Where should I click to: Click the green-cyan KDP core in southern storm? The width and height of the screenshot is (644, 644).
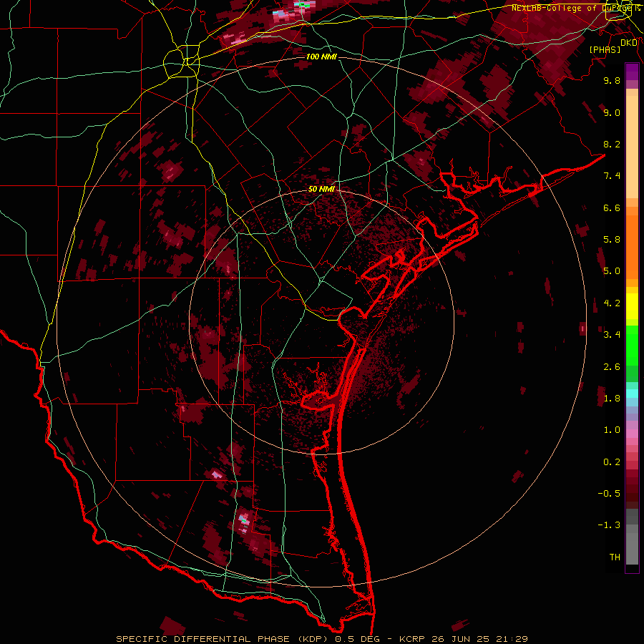pos(244,521)
